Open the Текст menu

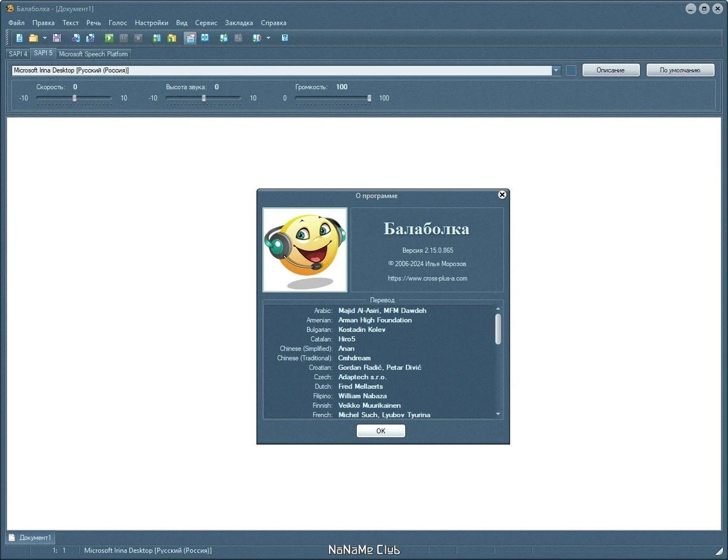click(71, 22)
